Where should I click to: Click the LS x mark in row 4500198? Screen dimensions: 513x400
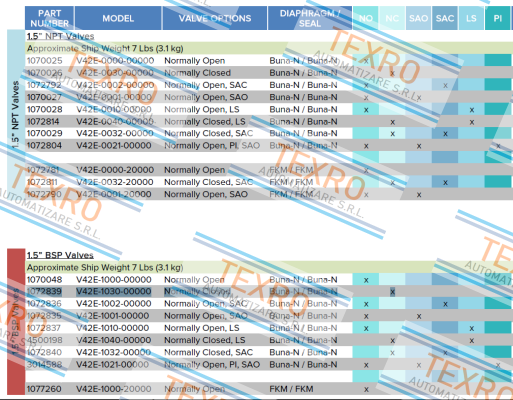[472, 341]
